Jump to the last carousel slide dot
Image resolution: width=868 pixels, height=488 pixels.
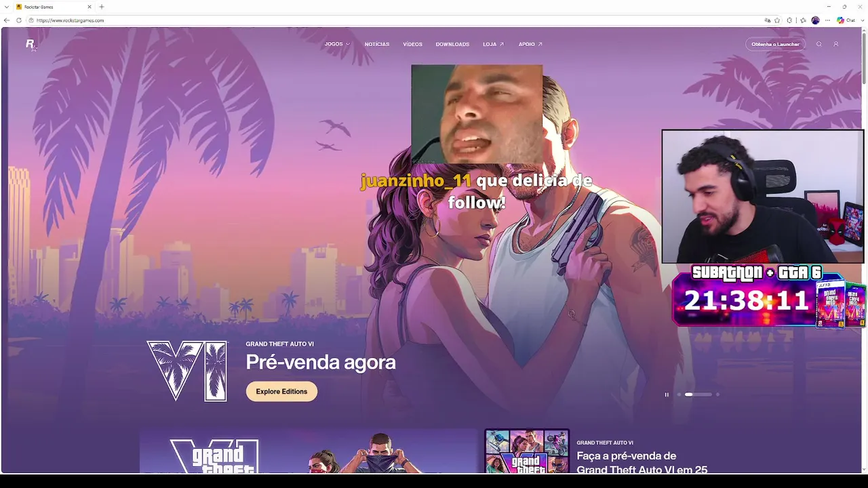(717, 394)
